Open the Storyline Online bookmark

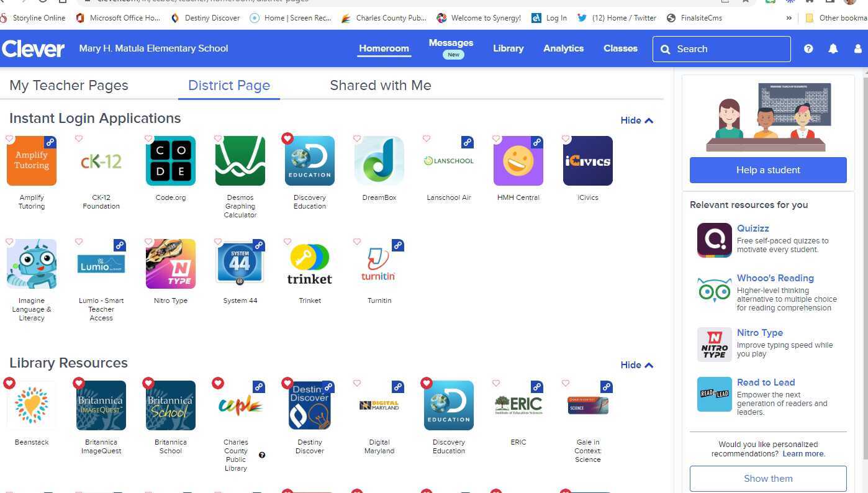coord(33,18)
